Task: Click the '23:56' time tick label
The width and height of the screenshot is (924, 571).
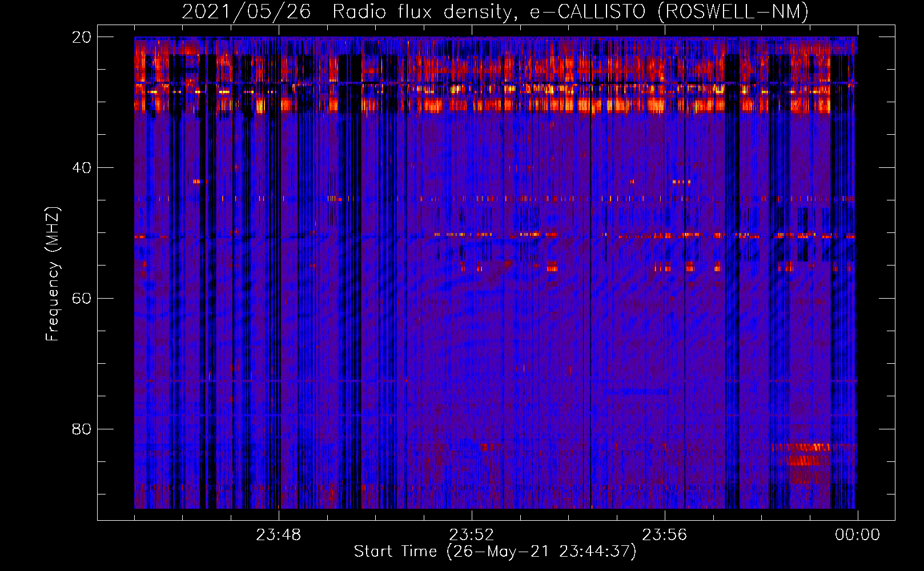Action: 664,535
